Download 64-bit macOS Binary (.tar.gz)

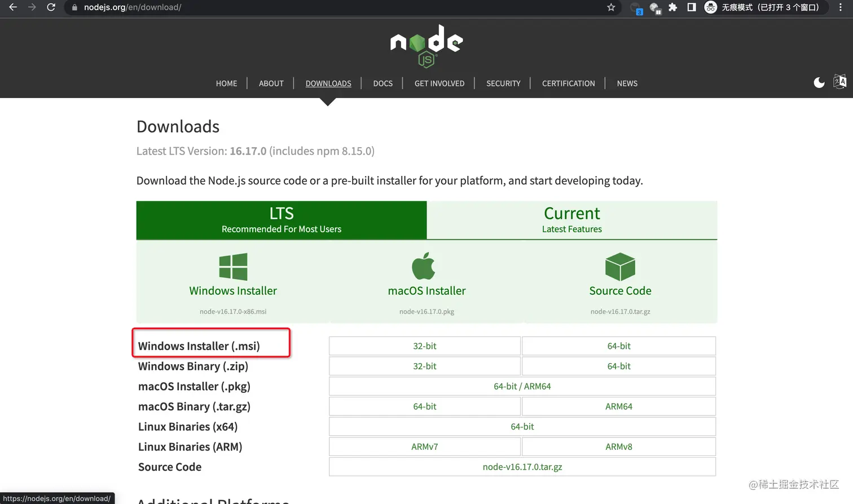coord(425,406)
